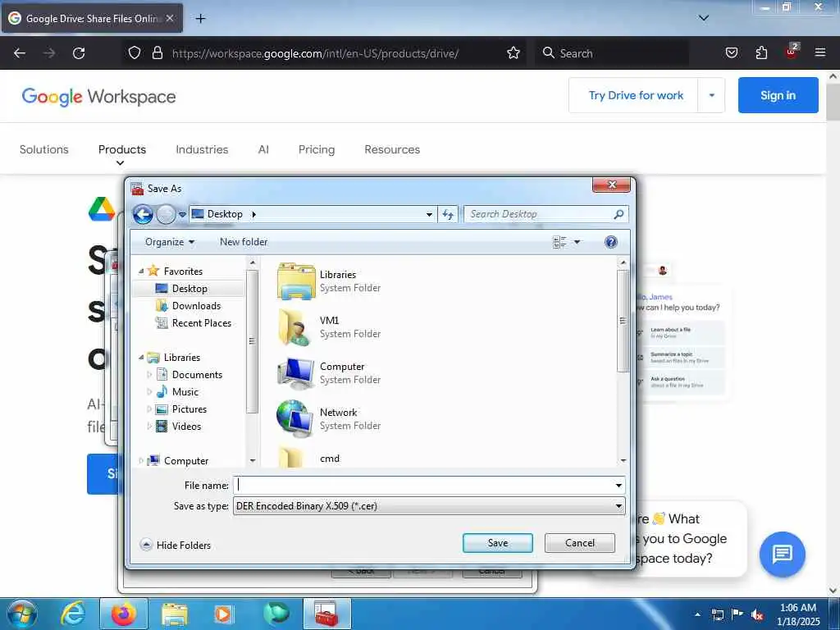Click the blue Sign in button
Screen dimensions: 840x630
coord(778,95)
